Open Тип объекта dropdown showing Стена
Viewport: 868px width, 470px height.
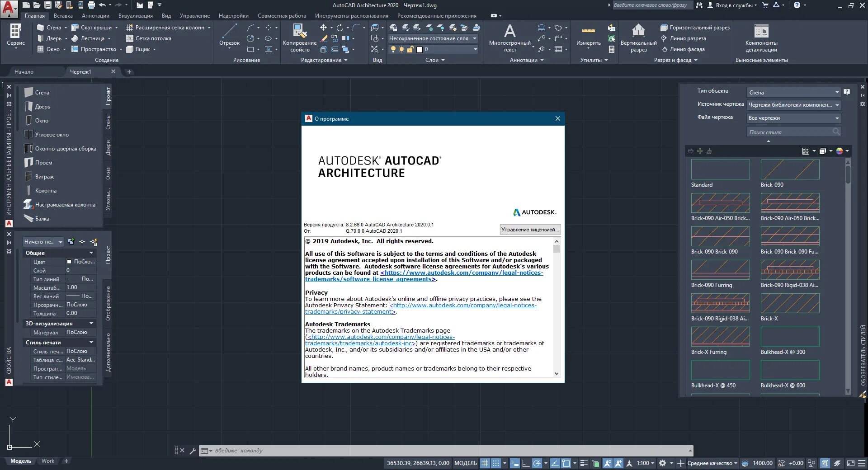click(x=793, y=92)
